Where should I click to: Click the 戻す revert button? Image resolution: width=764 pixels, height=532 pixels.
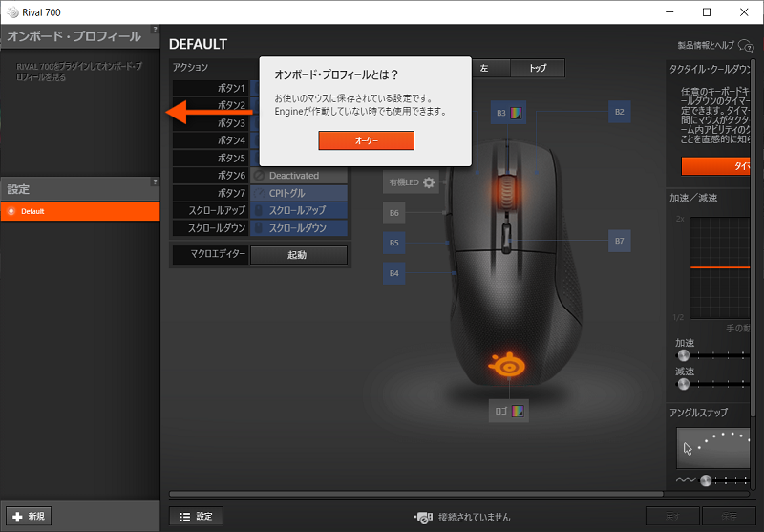tap(672, 516)
